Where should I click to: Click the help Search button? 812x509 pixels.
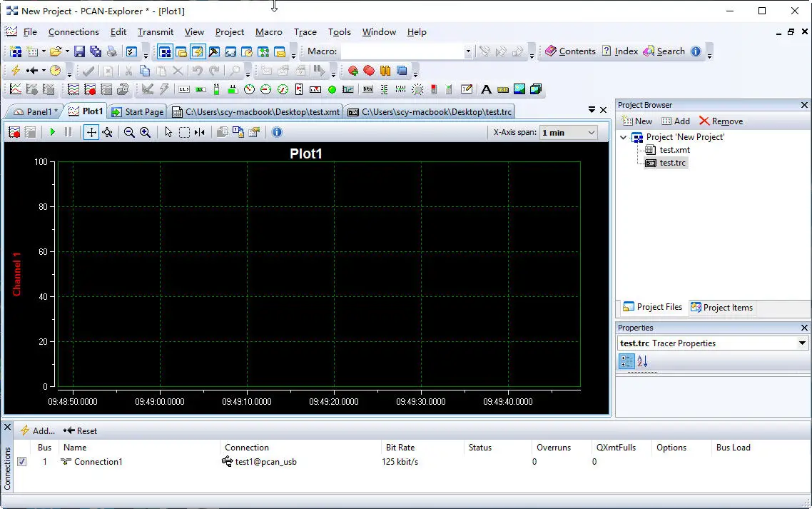pos(664,51)
